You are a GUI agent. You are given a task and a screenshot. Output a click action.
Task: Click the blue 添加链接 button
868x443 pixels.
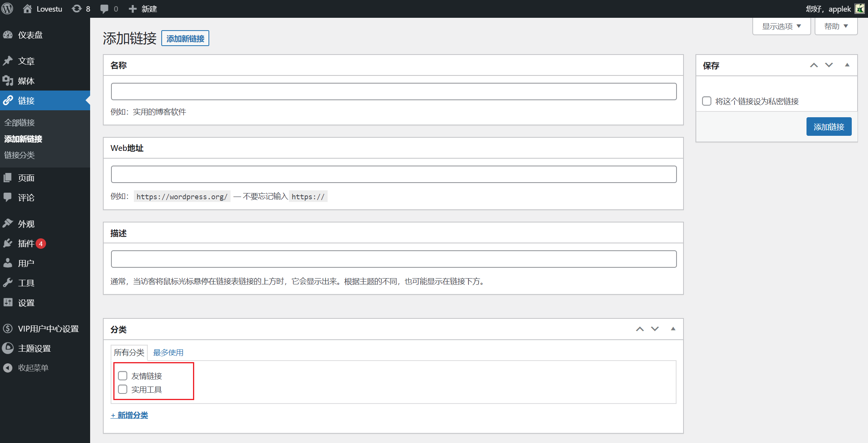tap(829, 127)
